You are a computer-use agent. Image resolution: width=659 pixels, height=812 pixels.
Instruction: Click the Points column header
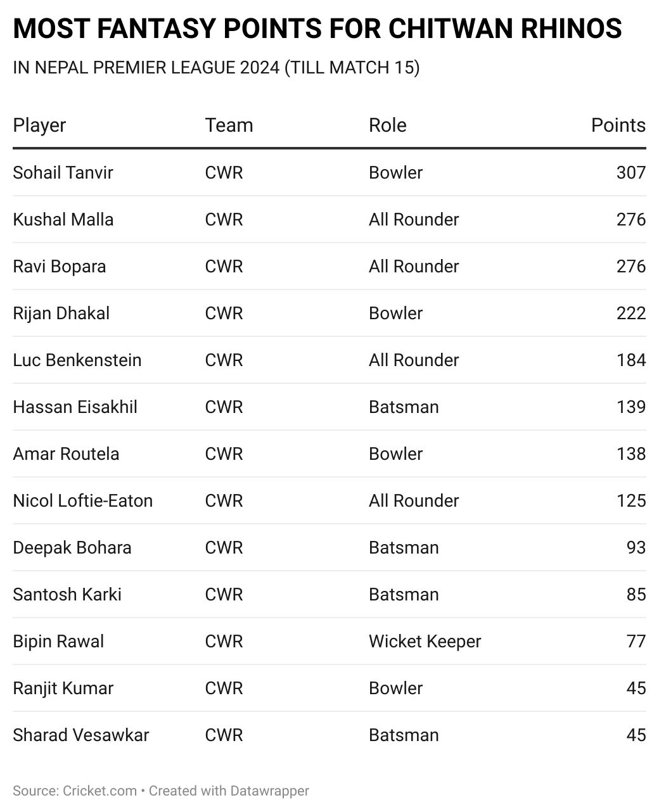(x=618, y=125)
